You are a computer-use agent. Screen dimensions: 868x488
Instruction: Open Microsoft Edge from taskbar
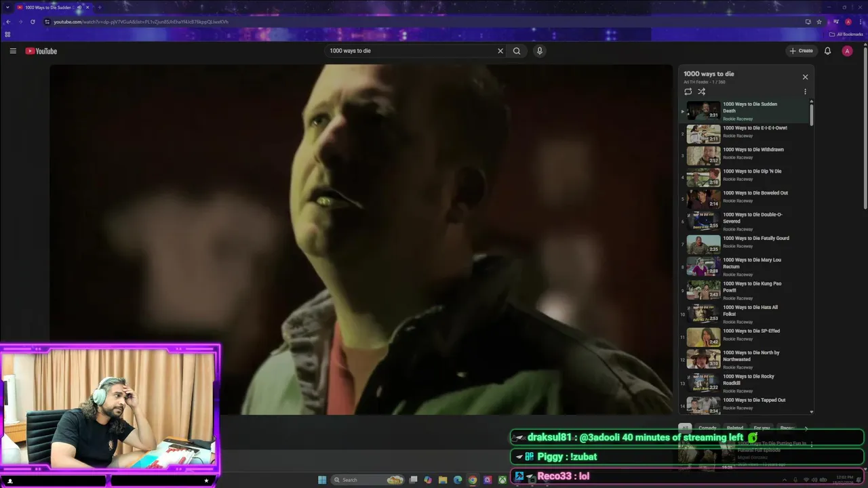pyautogui.click(x=458, y=480)
